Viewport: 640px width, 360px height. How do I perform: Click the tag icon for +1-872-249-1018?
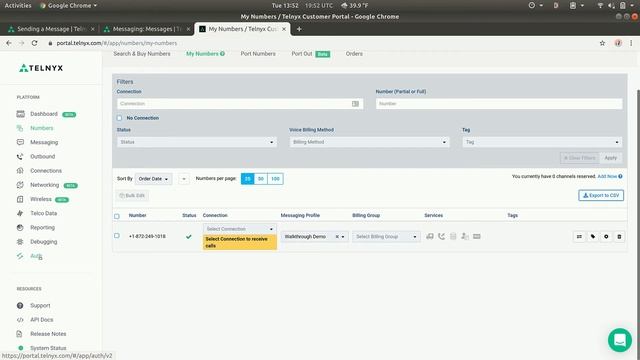tap(593, 236)
